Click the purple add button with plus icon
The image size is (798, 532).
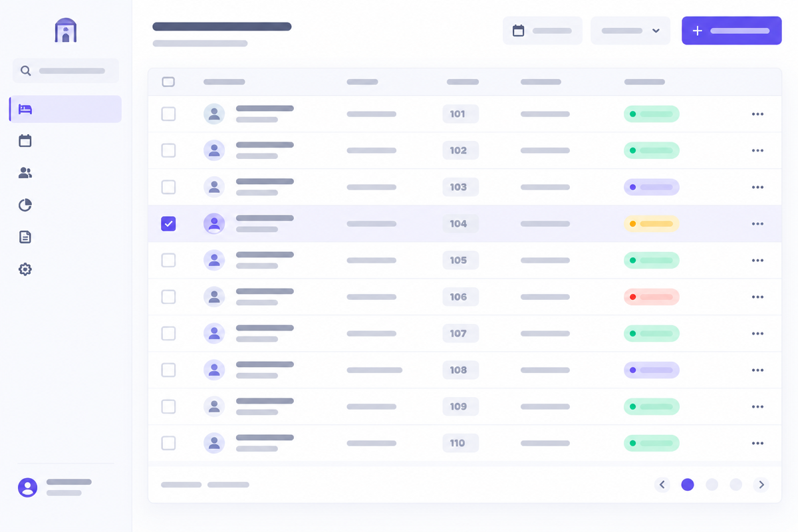coord(731,31)
